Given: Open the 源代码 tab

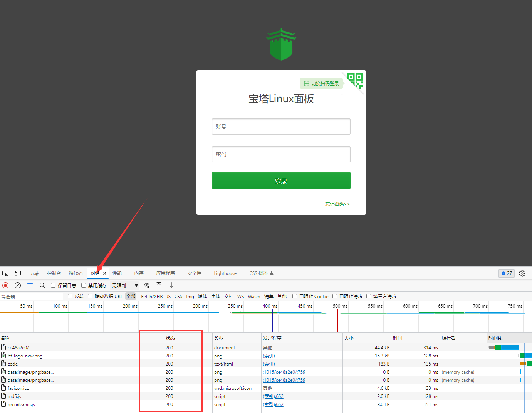Looking at the screenshot, I should (x=76, y=273).
